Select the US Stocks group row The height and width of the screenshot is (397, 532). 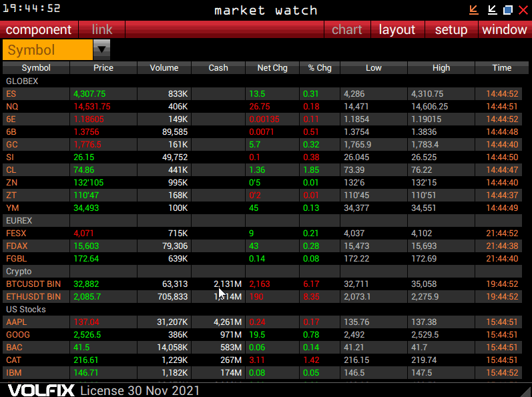262,310
